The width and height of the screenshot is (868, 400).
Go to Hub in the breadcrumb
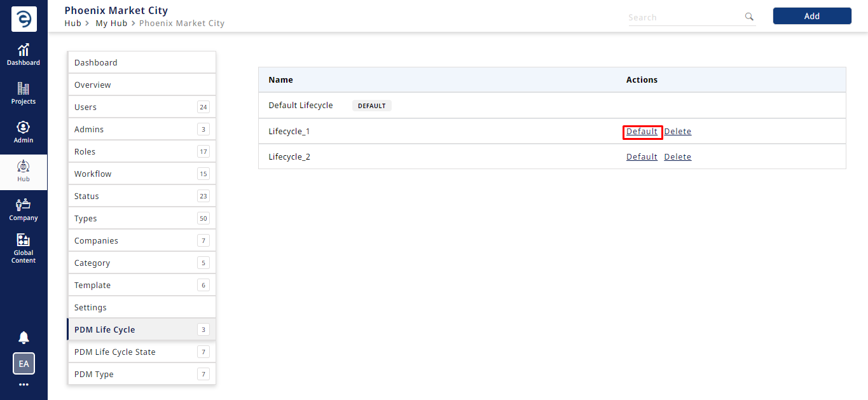(x=72, y=23)
